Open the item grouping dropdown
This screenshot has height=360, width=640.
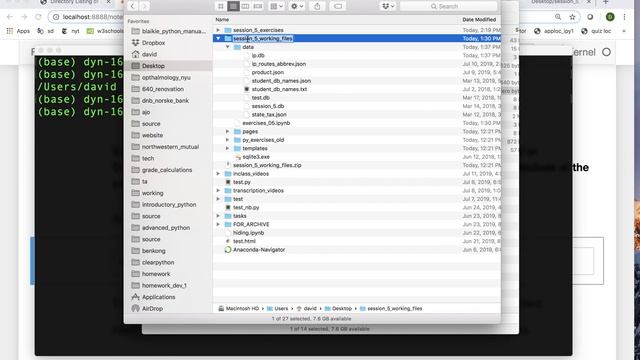point(276,6)
